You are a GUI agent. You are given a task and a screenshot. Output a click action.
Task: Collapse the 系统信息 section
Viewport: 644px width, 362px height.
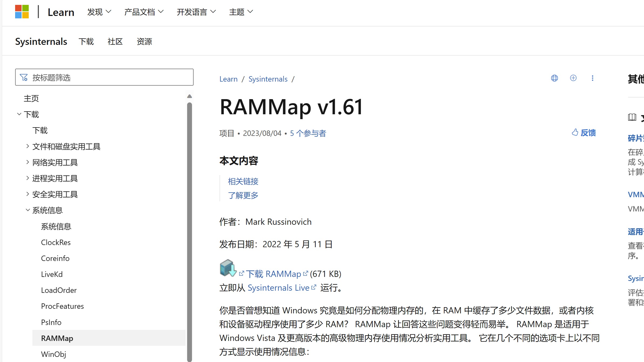tap(28, 210)
